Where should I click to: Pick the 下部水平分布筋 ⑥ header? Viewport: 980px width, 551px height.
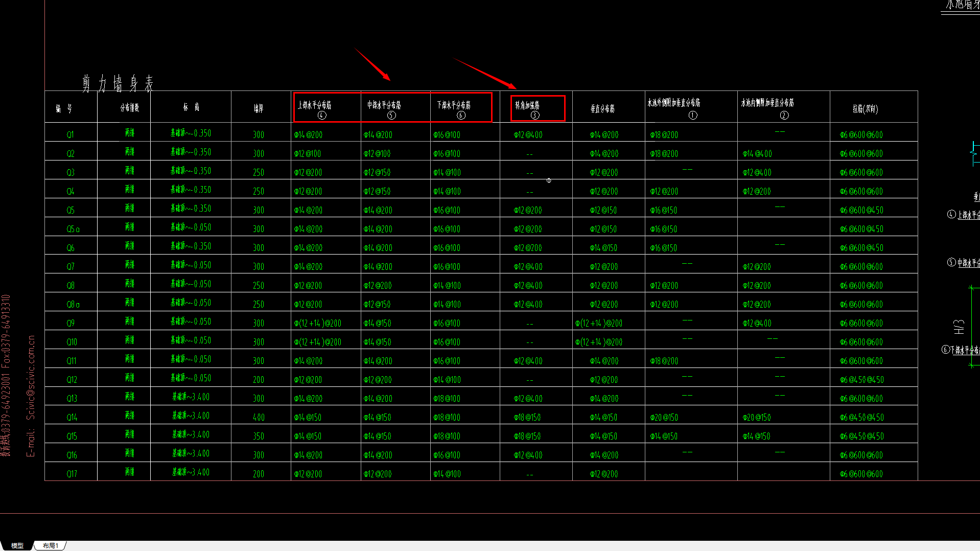[x=454, y=109]
